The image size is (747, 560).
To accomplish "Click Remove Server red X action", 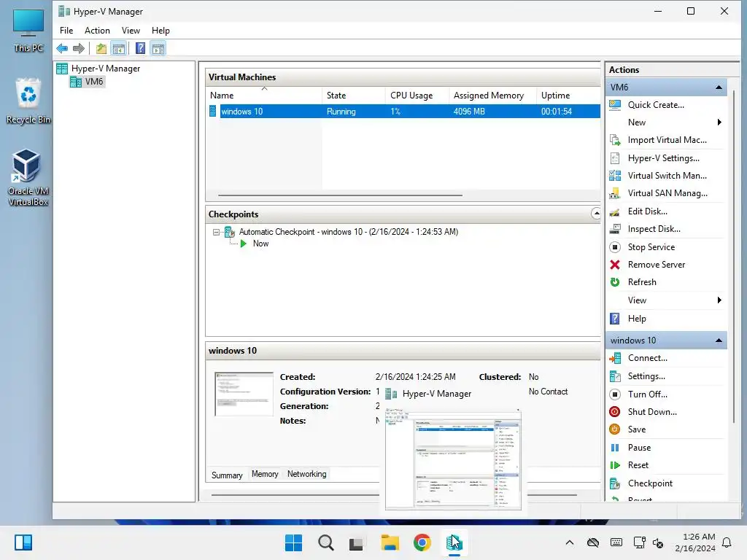I will (656, 265).
